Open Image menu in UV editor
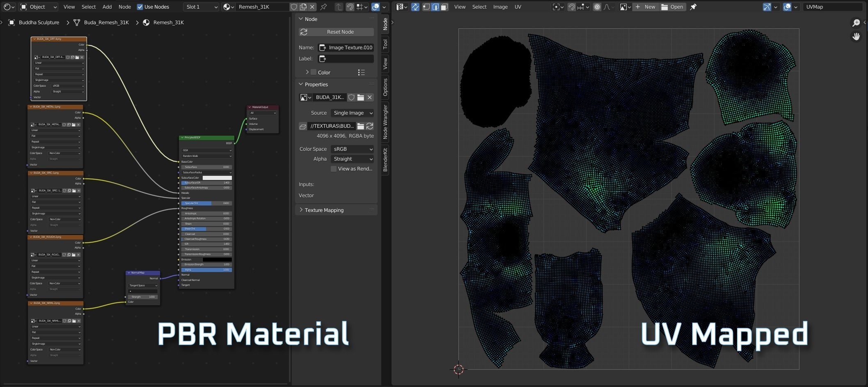The height and width of the screenshot is (387, 868). [x=500, y=7]
